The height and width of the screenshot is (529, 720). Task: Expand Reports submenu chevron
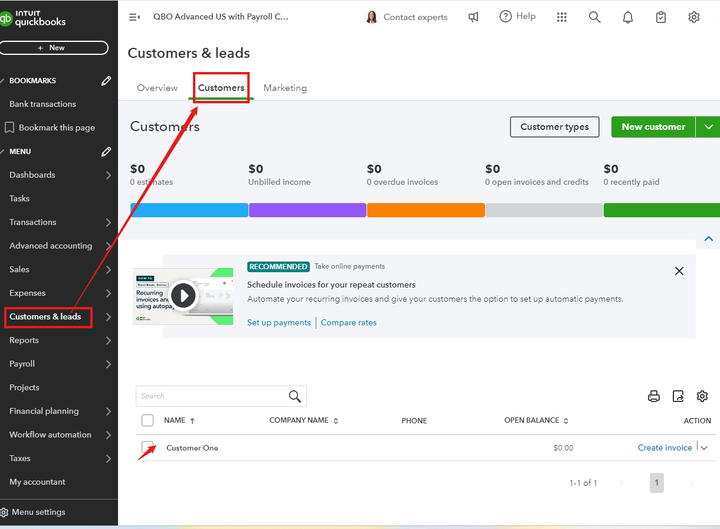pyautogui.click(x=108, y=340)
